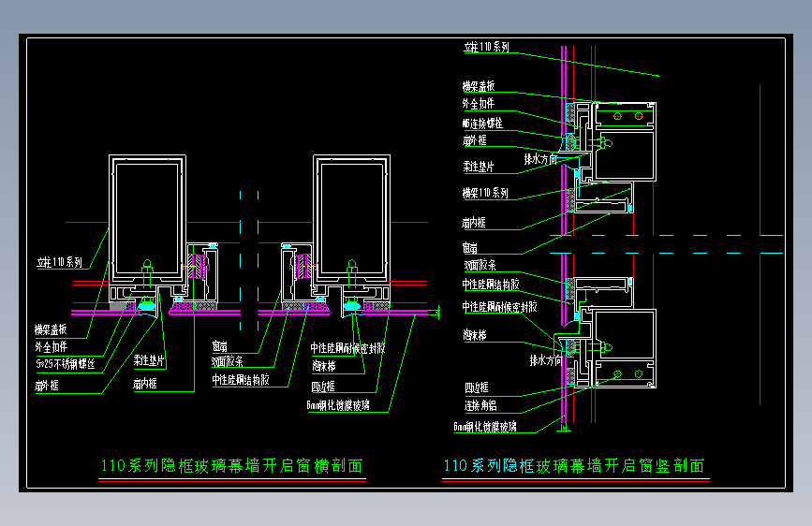
Task: Click '排水方向' text beside the 柔性垫片 leader
Action: pyautogui.click(x=540, y=159)
